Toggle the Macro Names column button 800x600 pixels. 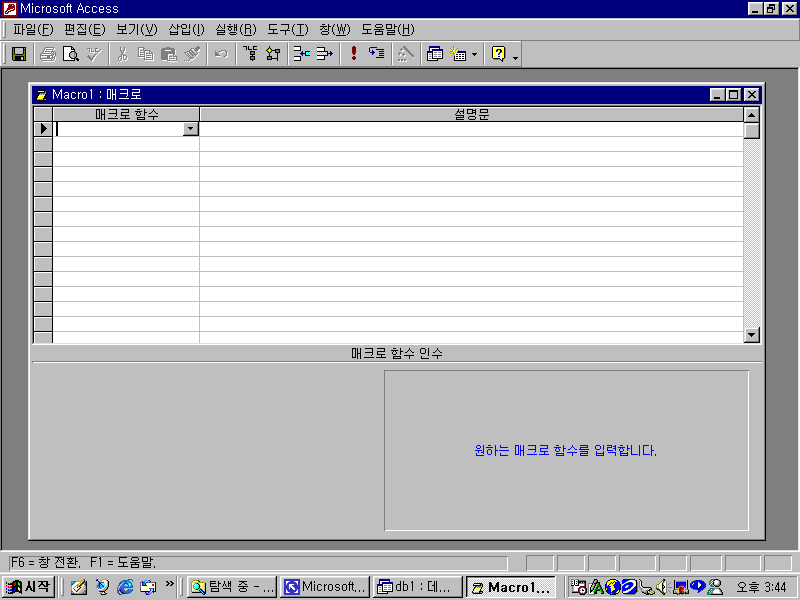250,54
